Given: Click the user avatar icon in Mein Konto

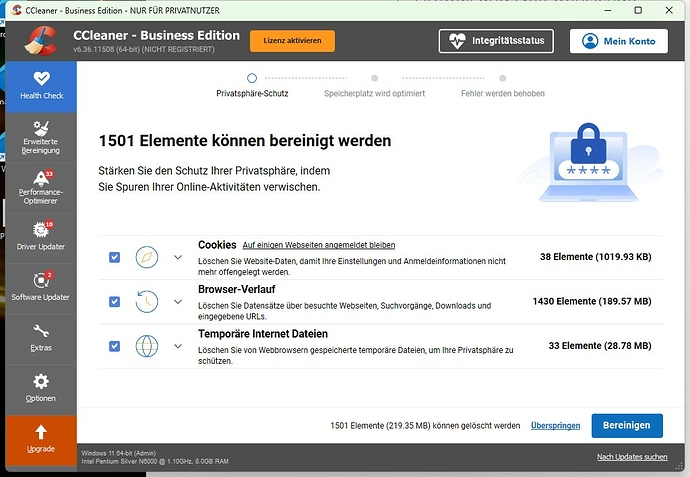Looking at the screenshot, I should click(x=590, y=41).
